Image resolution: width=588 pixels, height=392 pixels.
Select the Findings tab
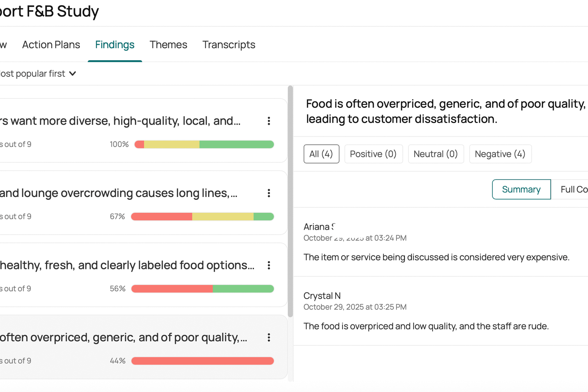point(115,45)
